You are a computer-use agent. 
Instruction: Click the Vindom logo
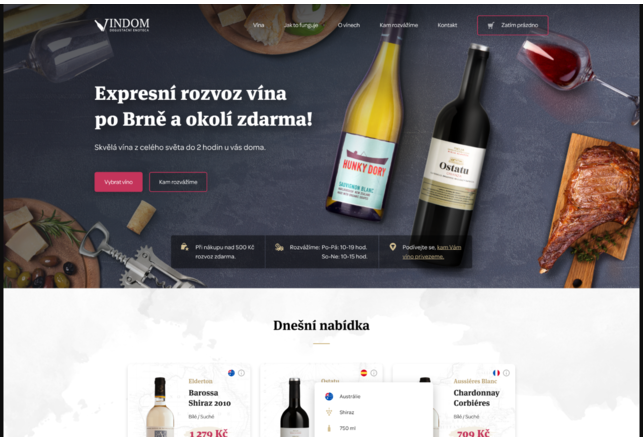[x=122, y=25]
